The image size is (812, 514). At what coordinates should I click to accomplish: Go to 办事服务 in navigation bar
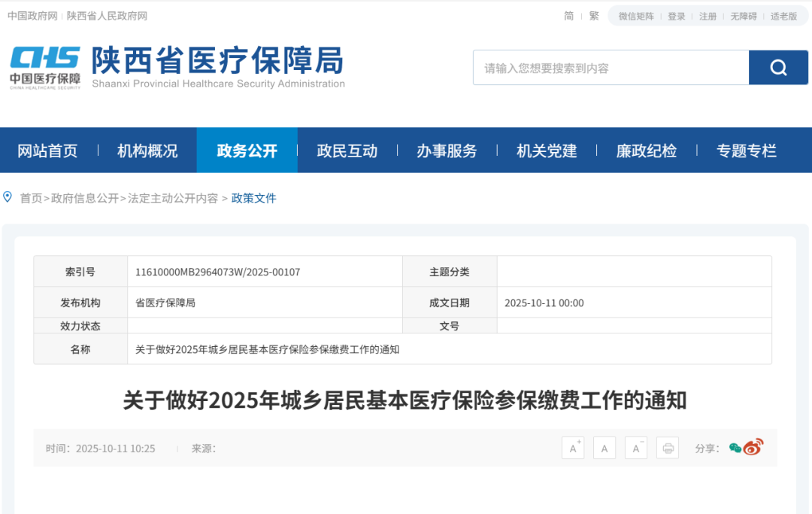pos(447,151)
